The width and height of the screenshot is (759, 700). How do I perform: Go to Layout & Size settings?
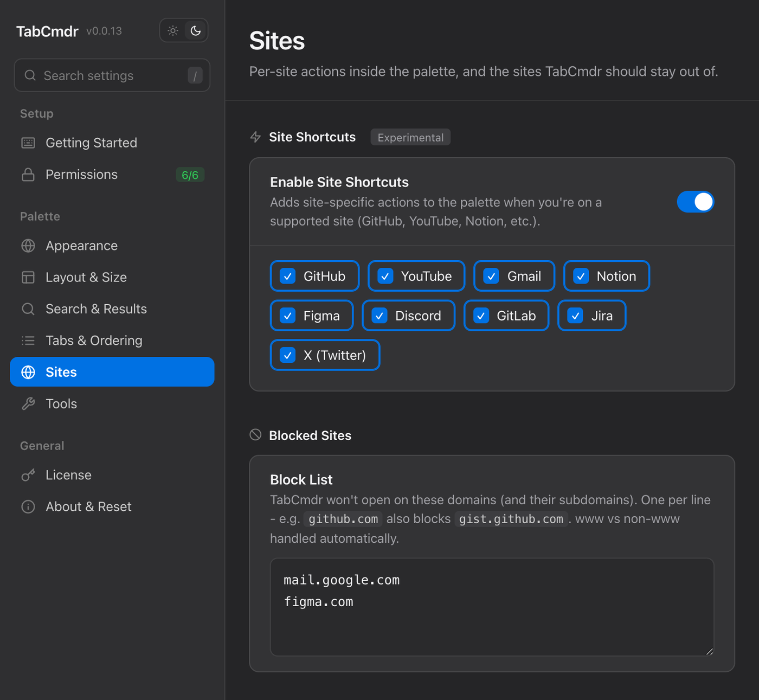(x=112, y=277)
